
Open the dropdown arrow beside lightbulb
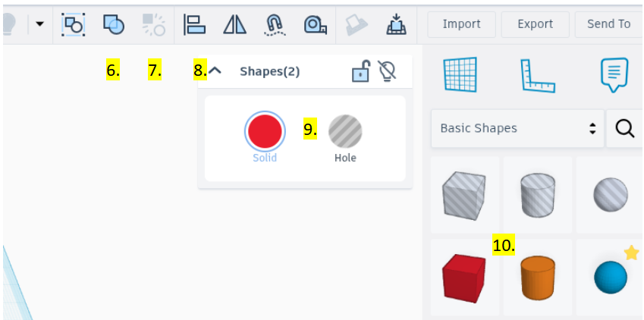click(40, 24)
